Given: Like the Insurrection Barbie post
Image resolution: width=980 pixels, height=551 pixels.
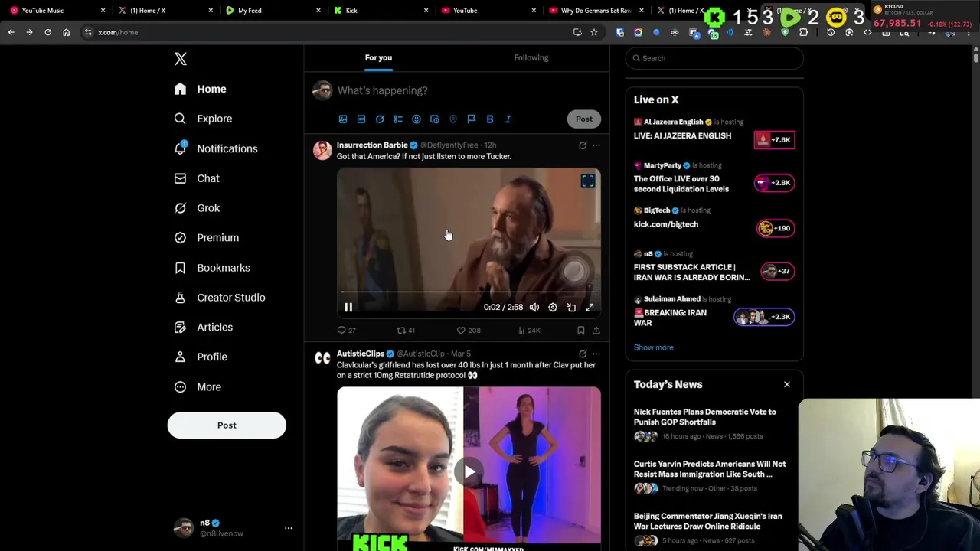Looking at the screenshot, I should pyautogui.click(x=468, y=331).
